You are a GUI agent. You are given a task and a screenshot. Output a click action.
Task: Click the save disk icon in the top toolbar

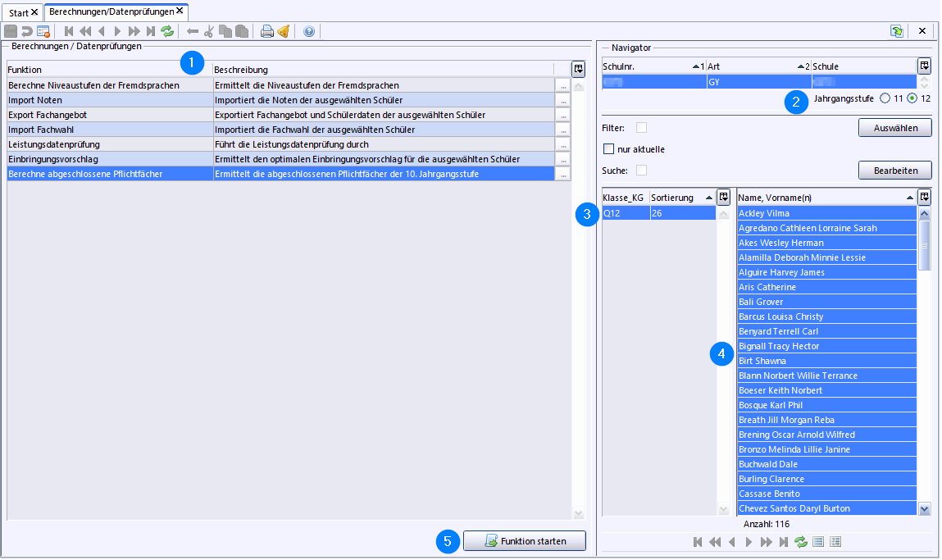11,31
